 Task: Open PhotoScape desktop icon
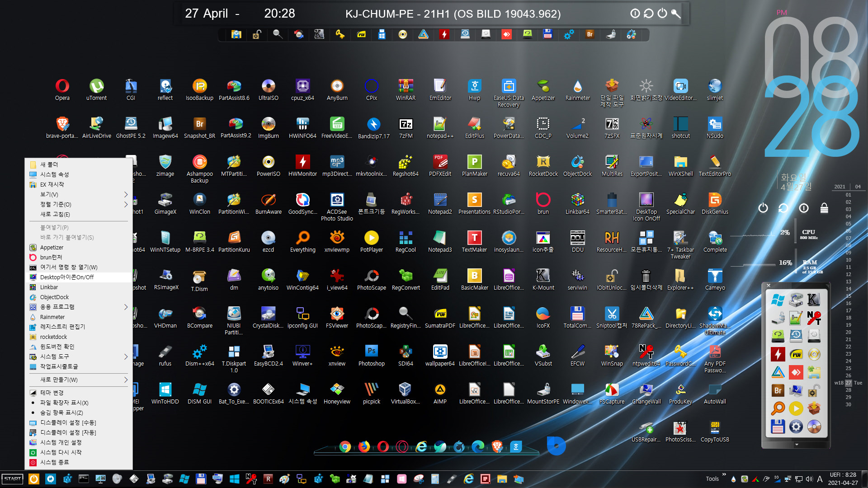point(371,279)
